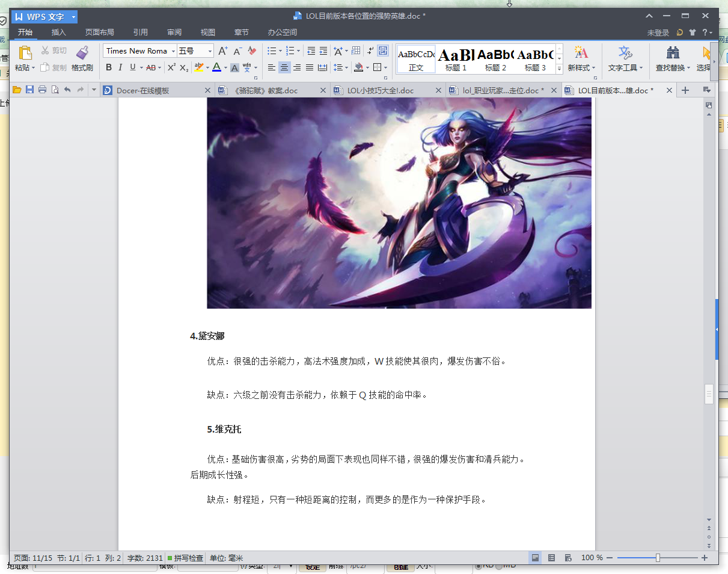The height and width of the screenshot is (574, 728).
Task: Decrease the paragraph indent
Action: coord(311,51)
